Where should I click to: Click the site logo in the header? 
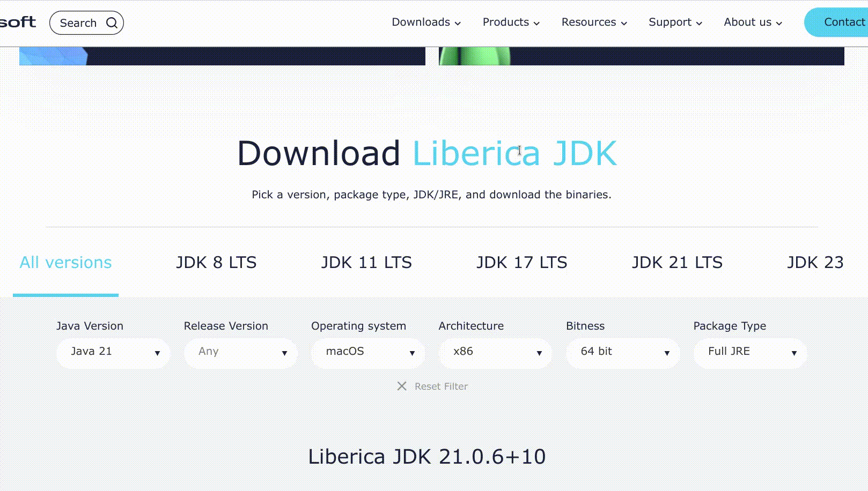(x=18, y=23)
